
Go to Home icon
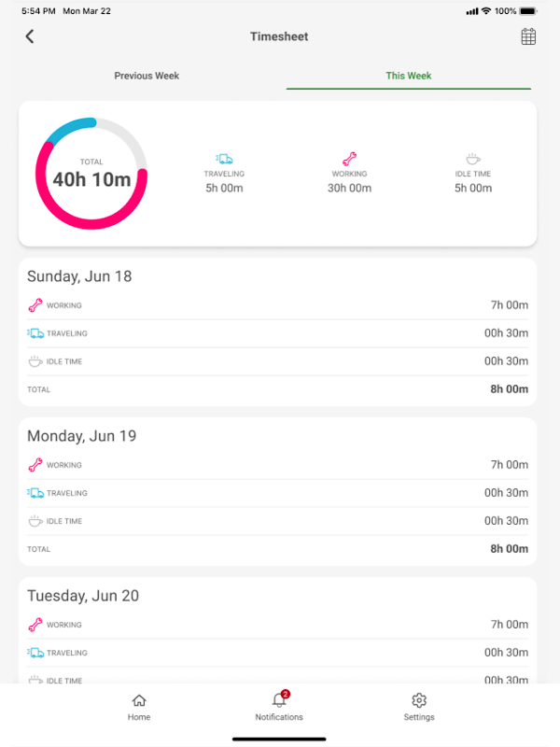(x=139, y=701)
